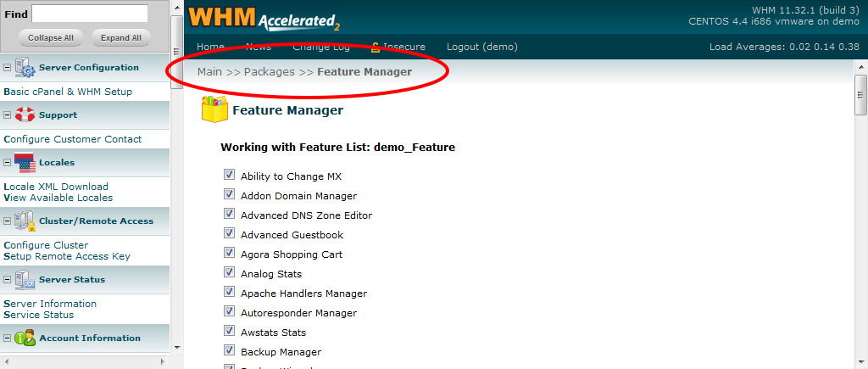Screen dimensions: 868x369
Task: Click the Cluster/Remote Access servers icon
Action: pos(25,221)
